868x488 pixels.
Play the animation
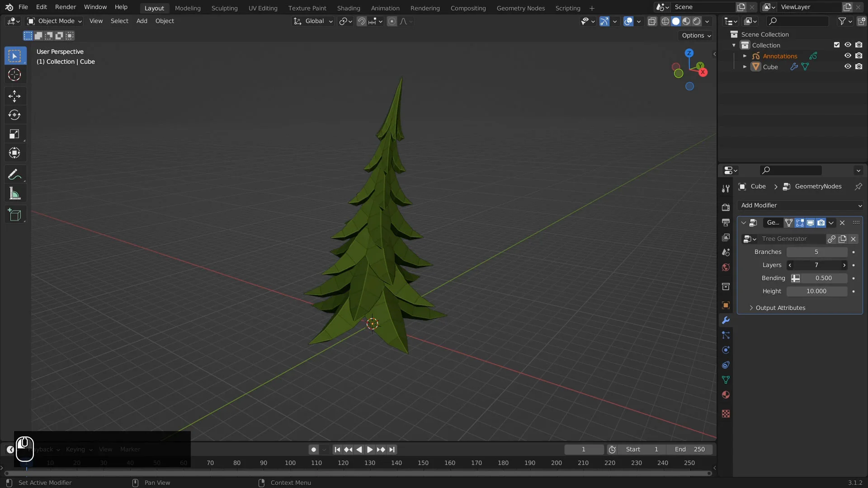pos(370,450)
